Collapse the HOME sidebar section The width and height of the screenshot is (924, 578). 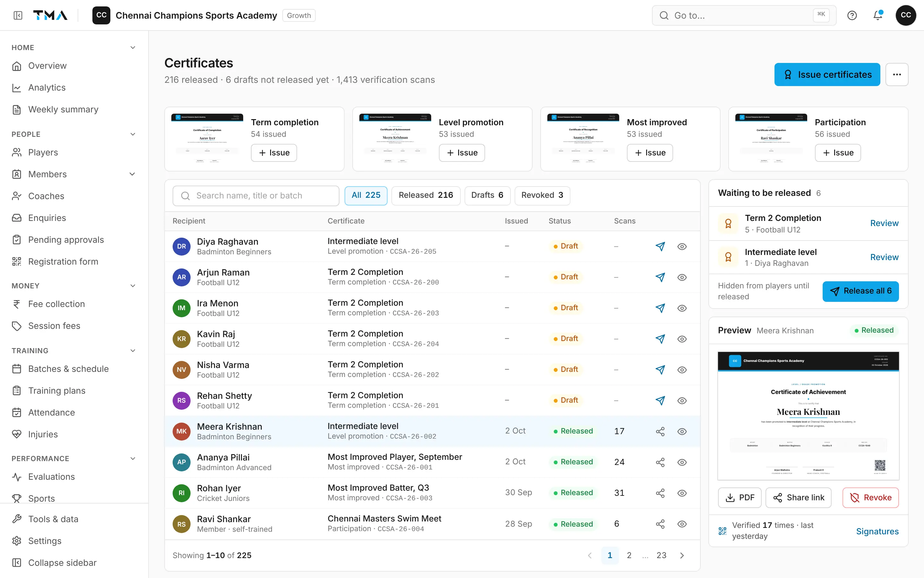[x=133, y=48]
